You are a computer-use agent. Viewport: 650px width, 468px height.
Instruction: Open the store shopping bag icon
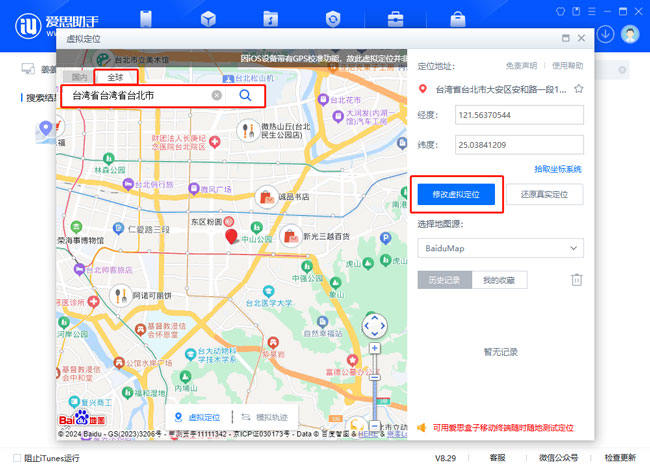click(x=458, y=19)
